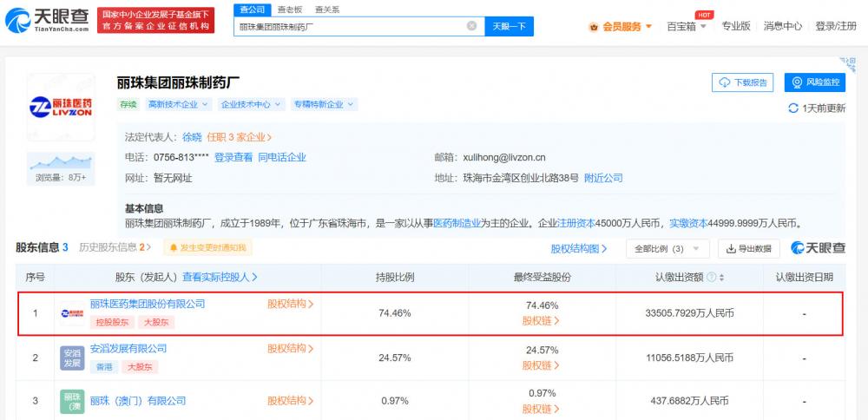
Task: Open 附近公司 nearby companies link
Action: 603,178
